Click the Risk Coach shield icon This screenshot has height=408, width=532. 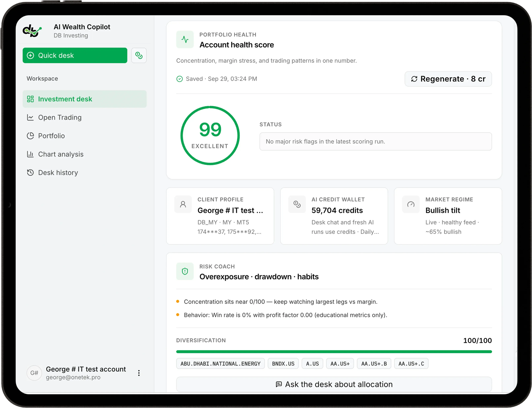coord(185,271)
